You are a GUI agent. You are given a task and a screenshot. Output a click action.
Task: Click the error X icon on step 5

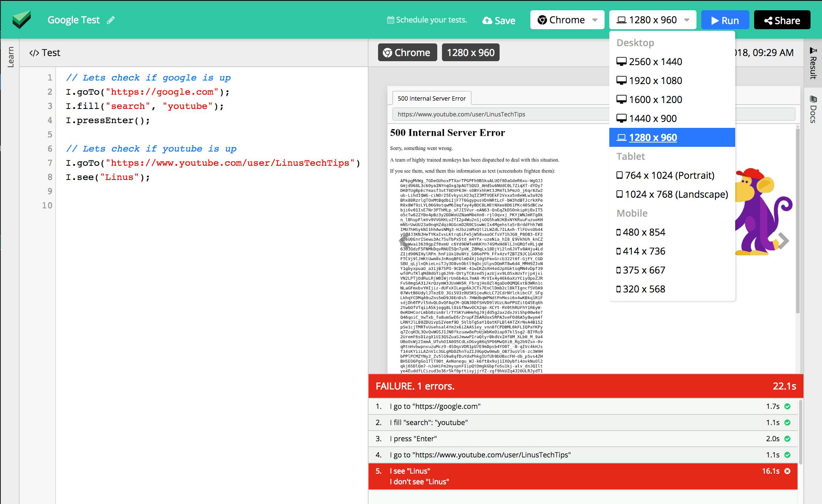[x=787, y=471]
